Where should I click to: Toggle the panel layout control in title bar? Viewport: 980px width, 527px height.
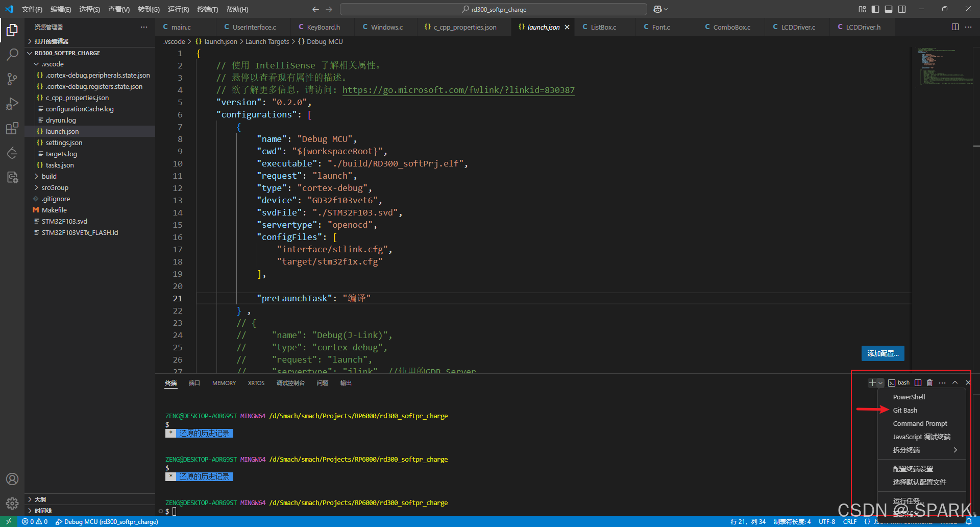point(889,9)
